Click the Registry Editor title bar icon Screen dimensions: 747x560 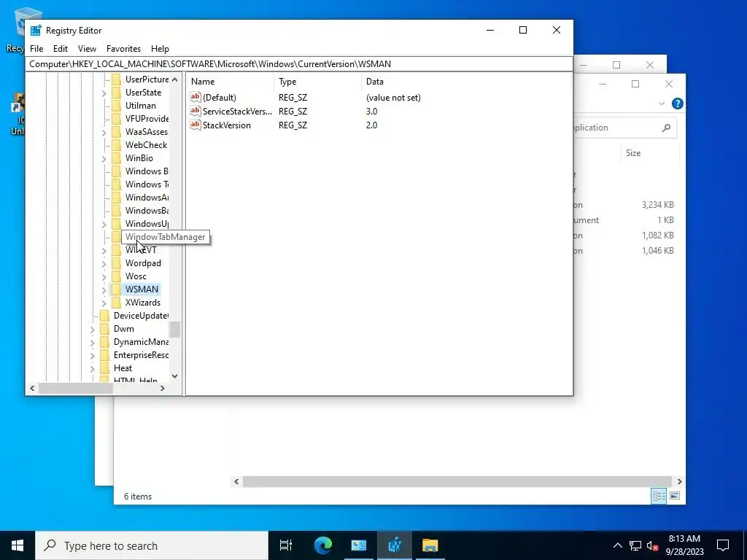(x=36, y=31)
